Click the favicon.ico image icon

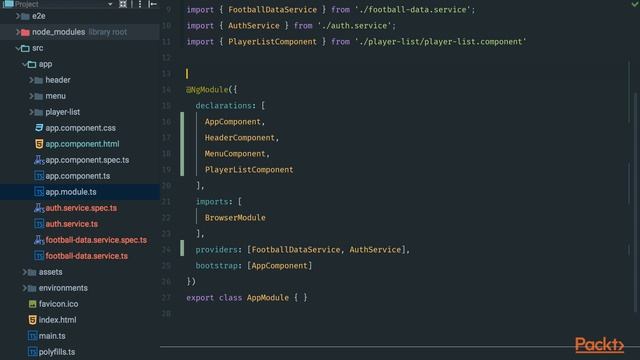tap(32, 304)
